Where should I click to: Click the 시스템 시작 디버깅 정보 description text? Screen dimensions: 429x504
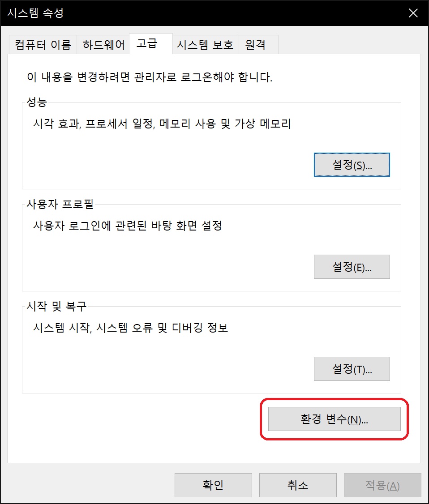(131, 328)
